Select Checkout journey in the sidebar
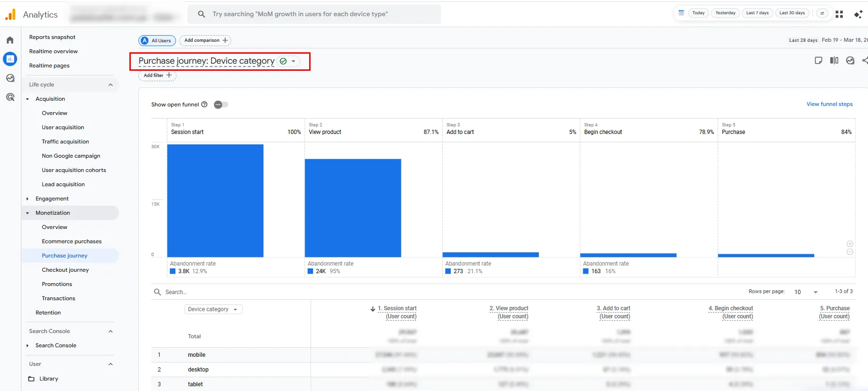Image resolution: width=868 pixels, height=391 pixels. tap(65, 270)
